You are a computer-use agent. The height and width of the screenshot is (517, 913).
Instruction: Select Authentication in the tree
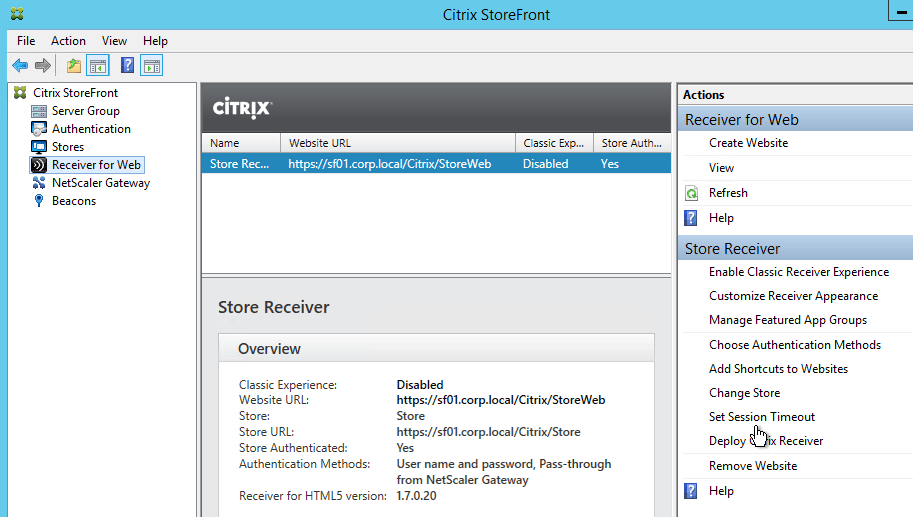91,129
